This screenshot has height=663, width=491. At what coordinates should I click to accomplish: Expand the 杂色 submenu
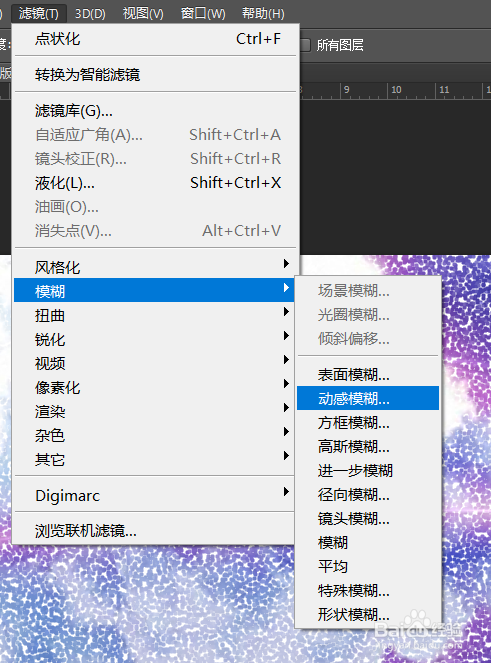click(154, 435)
